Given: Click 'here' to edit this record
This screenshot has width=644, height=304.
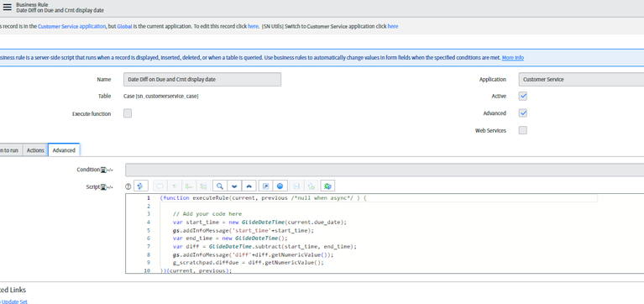Looking at the screenshot, I should [x=253, y=26].
